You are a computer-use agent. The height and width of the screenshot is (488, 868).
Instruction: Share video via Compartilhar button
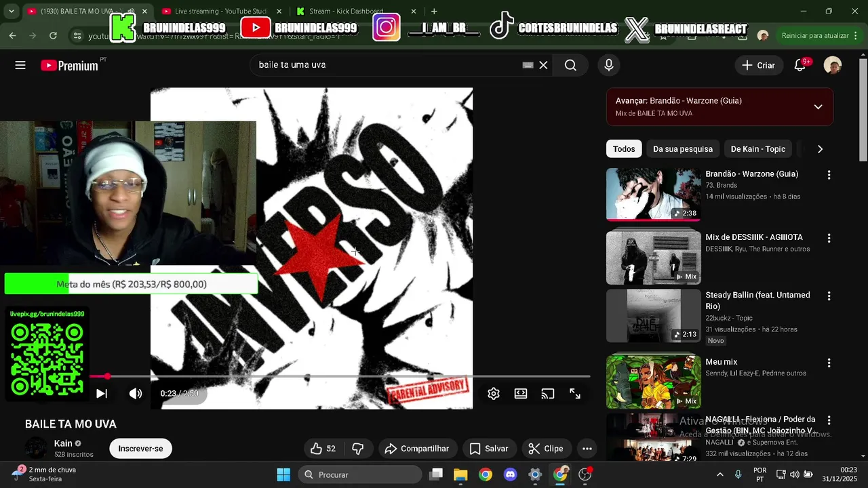[x=417, y=449]
